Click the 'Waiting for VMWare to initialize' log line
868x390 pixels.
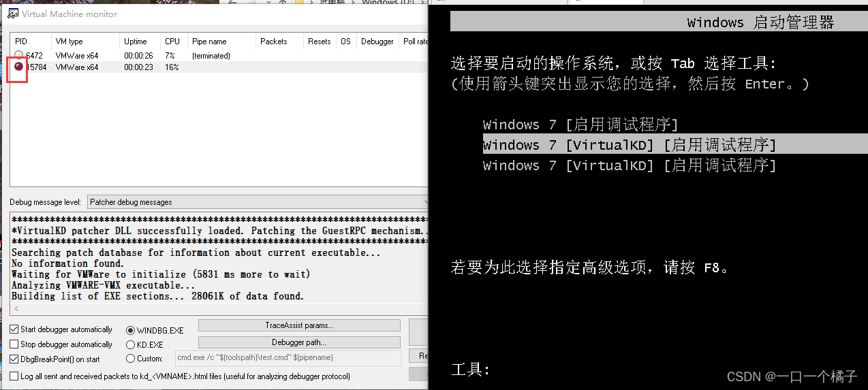pos(161,274)
